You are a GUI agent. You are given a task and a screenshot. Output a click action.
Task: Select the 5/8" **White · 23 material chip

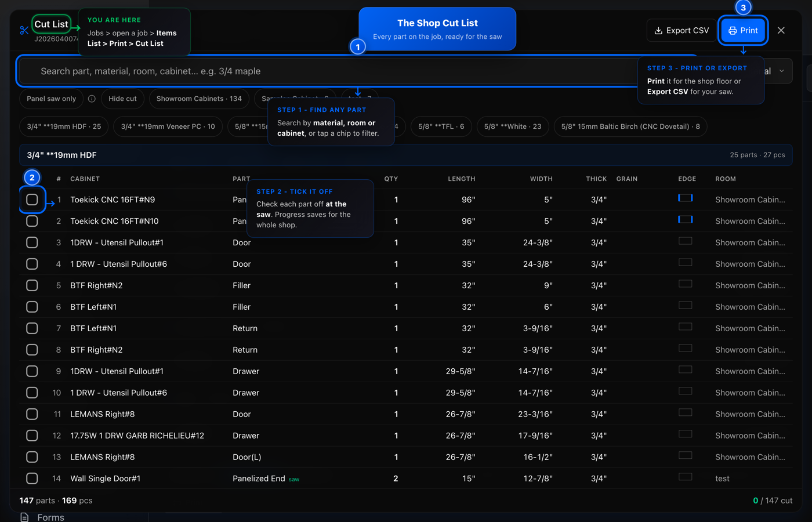(x=513, y=126)
